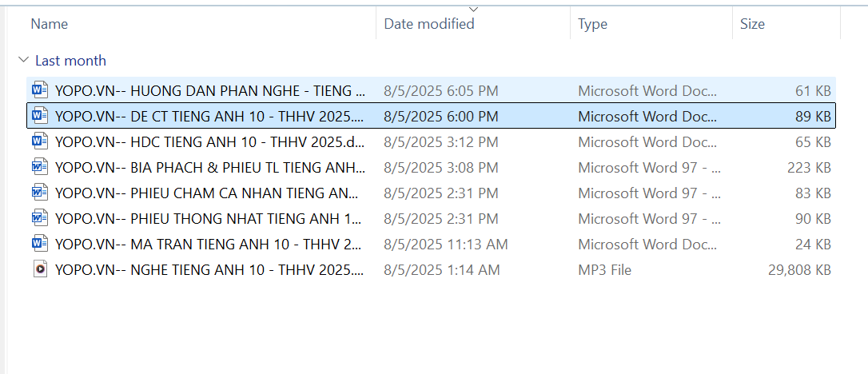
Task: Sort files by Size column header
Action: pos(752,24)
